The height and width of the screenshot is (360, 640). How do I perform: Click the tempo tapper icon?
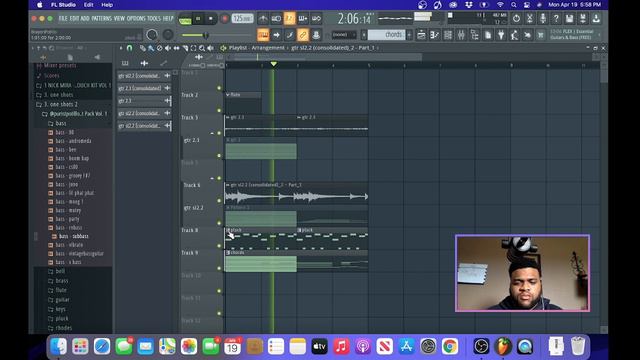pos(514,35)
